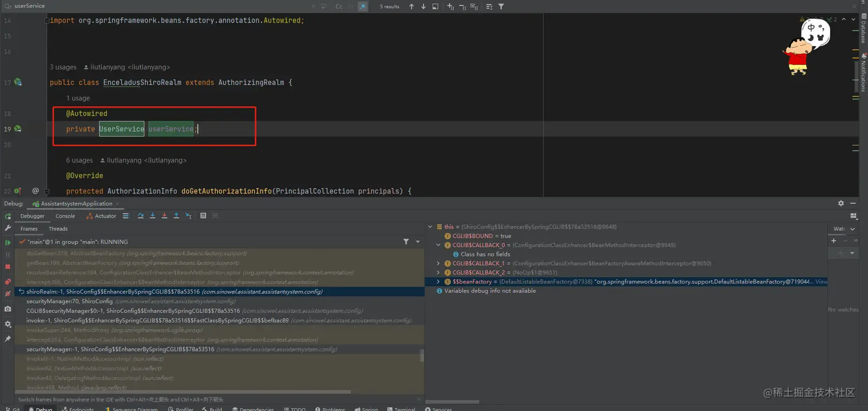Select the invokeSuper:244 MethodProxy frame
The height and width of the screenshot is (411, 868).
tap(220, 330)
